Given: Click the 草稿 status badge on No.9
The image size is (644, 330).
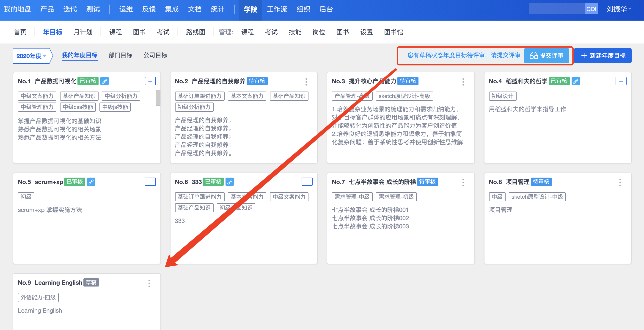Looking at the screenshot, I should 91,282.
